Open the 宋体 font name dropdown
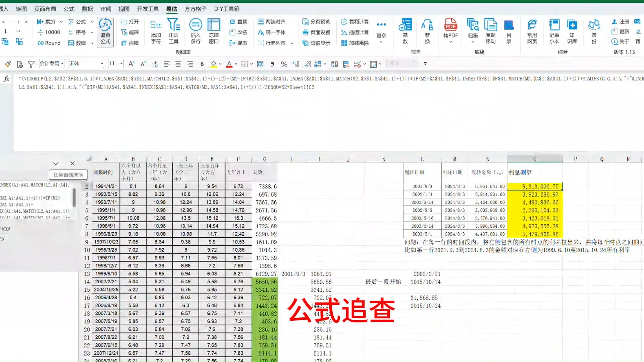The image size is (644, 362). pos(102,63)
